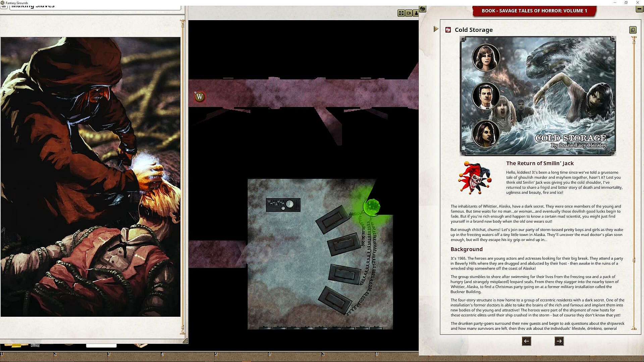Click the round globe icon beside book panel
Image resolution: width=644 pixels, height=362 pixels.
point(423,9)
